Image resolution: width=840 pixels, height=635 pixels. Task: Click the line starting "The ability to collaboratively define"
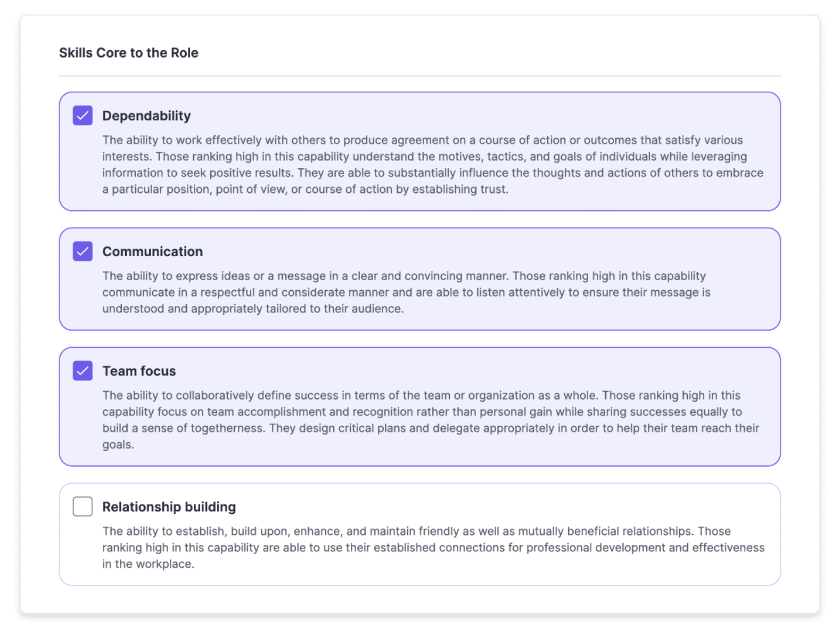tap(421, 395)
